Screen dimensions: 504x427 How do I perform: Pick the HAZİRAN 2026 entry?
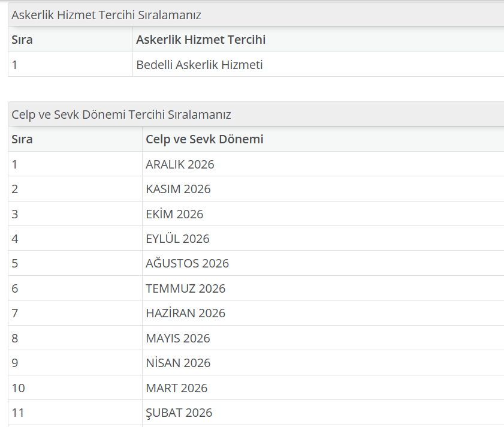[185, 313]
